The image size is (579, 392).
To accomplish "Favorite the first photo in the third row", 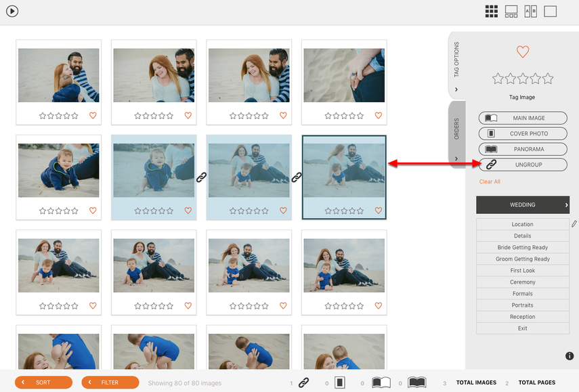I will pos(93,305).
